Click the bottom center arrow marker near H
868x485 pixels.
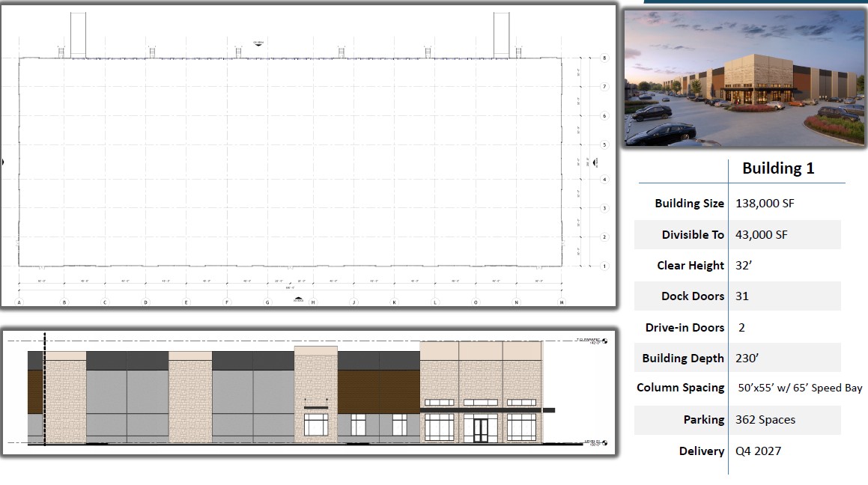[x=298, y=299]
